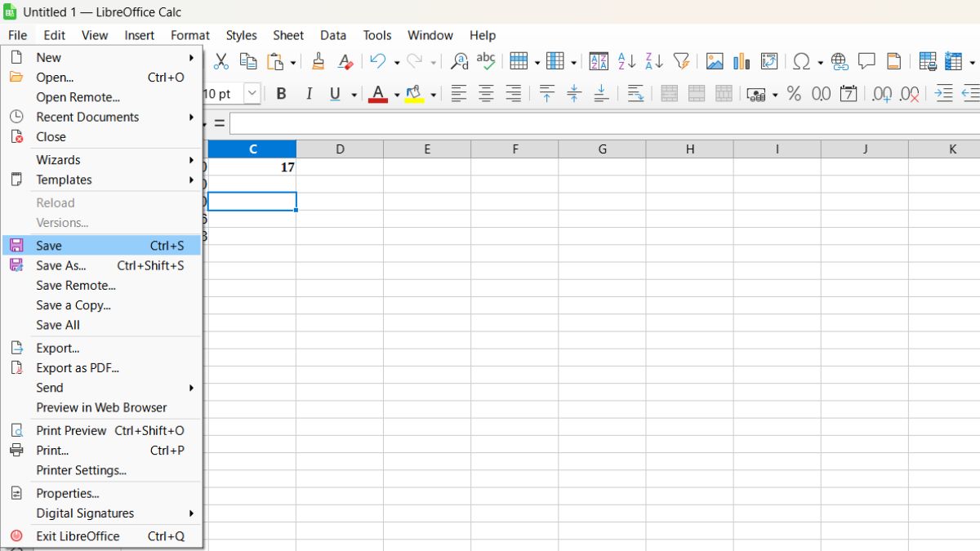Screen dimensions: 980x551
Task: Click the Clear Direct Formatting icon
Action: coord(345,61)
